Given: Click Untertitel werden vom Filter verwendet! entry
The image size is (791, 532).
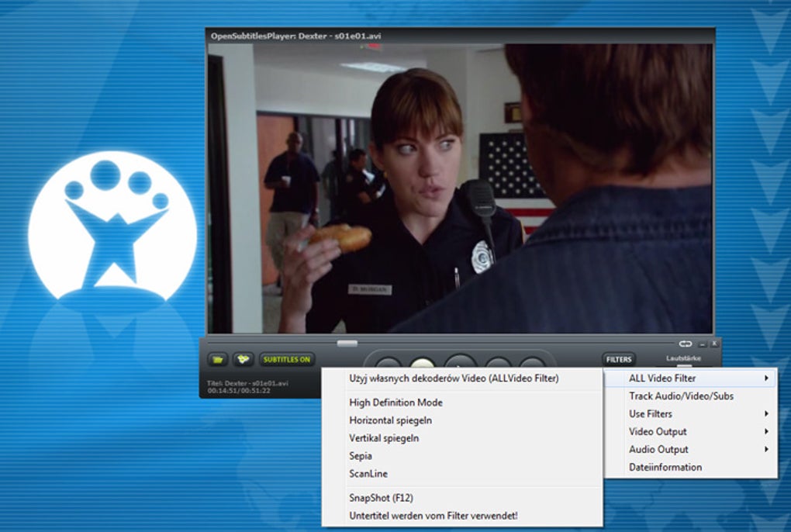Looking at the screenshot, I should point(462,516).
